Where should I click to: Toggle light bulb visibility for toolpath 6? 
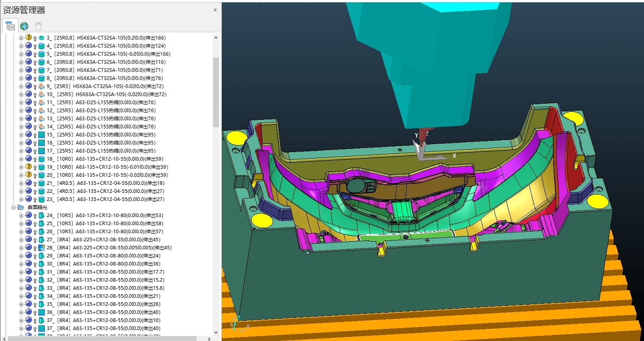tap(35, 62)
